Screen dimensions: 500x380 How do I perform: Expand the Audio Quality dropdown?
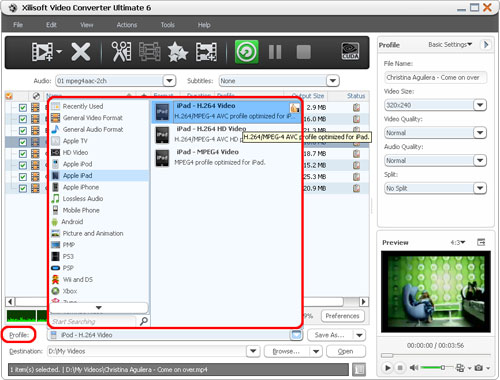pyautogui.click(x=480, y=160)
